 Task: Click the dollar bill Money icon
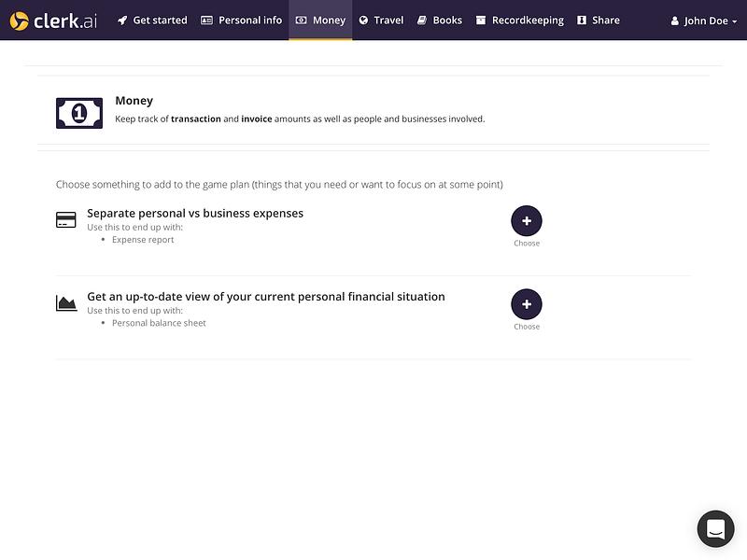pyautogui.click(x=79, y=113)
